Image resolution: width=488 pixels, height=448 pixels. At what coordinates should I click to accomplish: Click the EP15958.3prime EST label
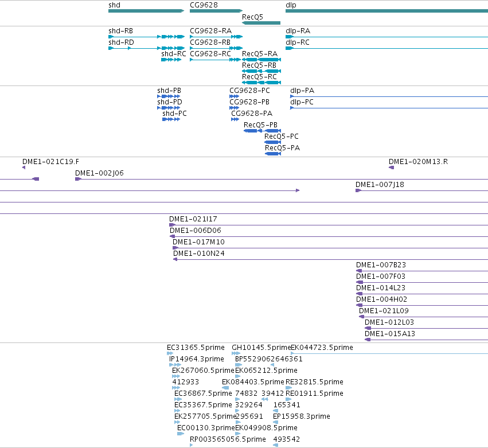(301, 417)
